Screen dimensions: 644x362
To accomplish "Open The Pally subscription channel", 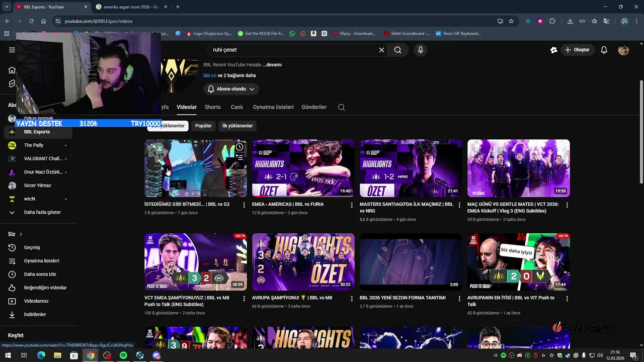I will coord(38,145).
